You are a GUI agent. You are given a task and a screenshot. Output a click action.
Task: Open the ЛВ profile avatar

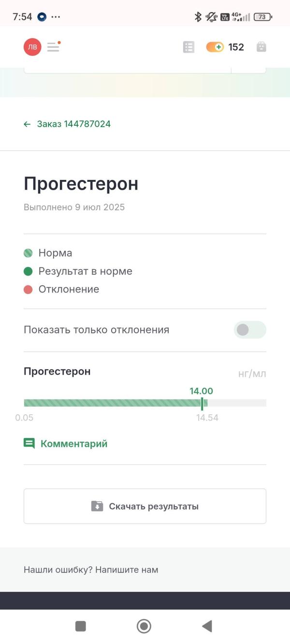coord(32,47)
